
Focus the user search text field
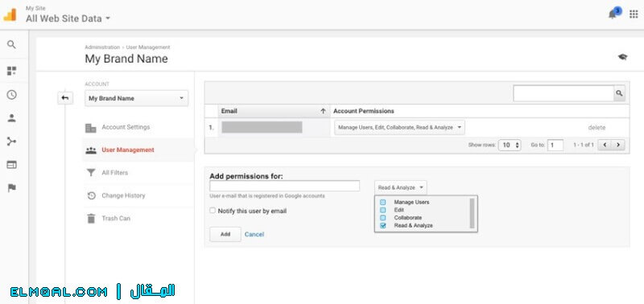(563, 93)
